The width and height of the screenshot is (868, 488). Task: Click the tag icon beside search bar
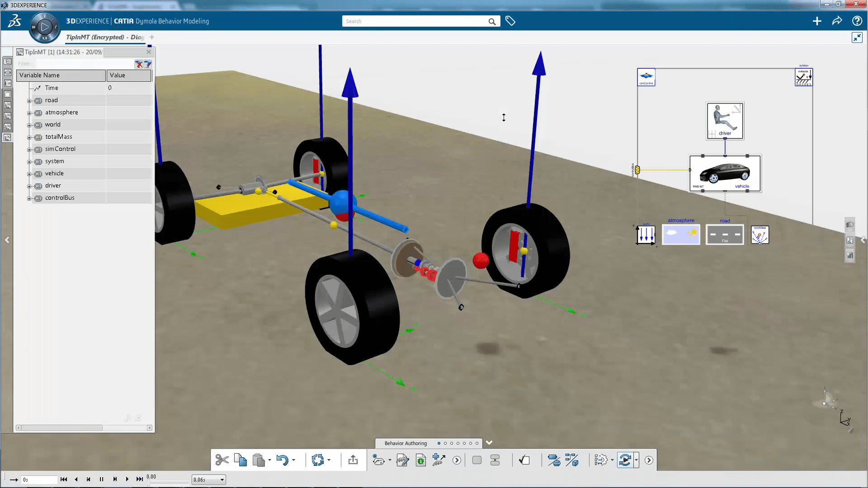(510, 21)
